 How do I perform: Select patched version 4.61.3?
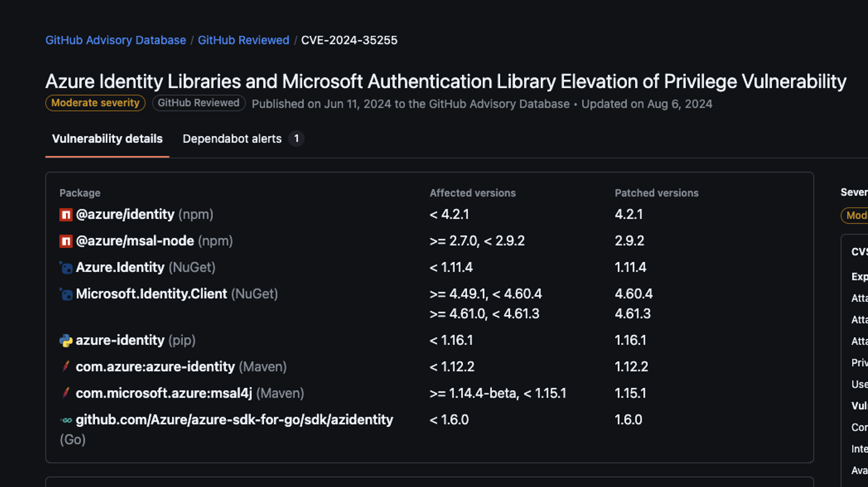tap(633, 314)
